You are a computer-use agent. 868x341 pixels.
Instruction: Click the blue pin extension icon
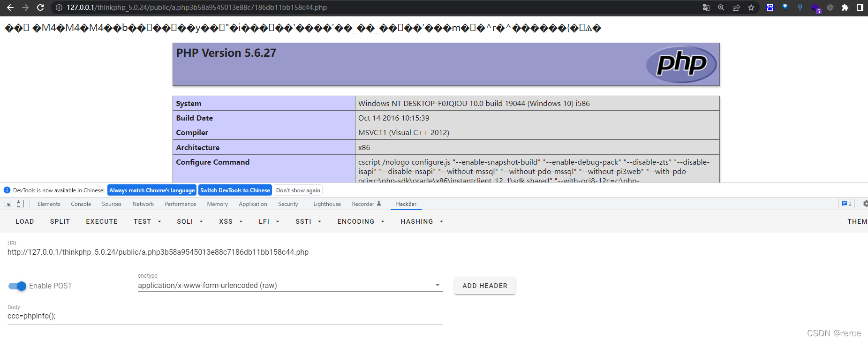pos(800,8)
